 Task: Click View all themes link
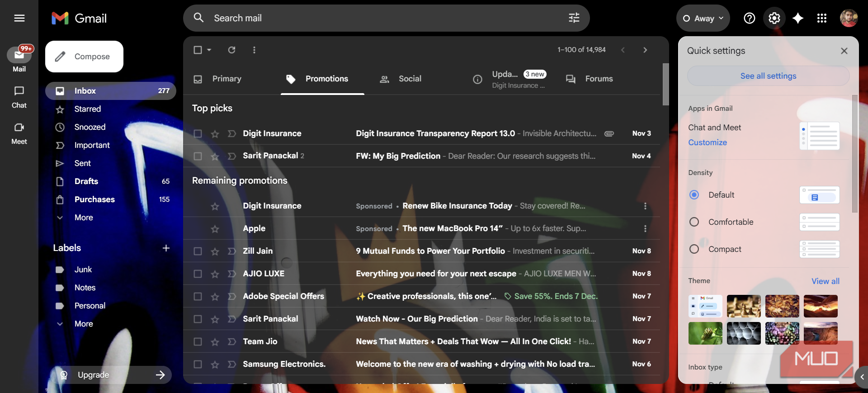[825, 281]
